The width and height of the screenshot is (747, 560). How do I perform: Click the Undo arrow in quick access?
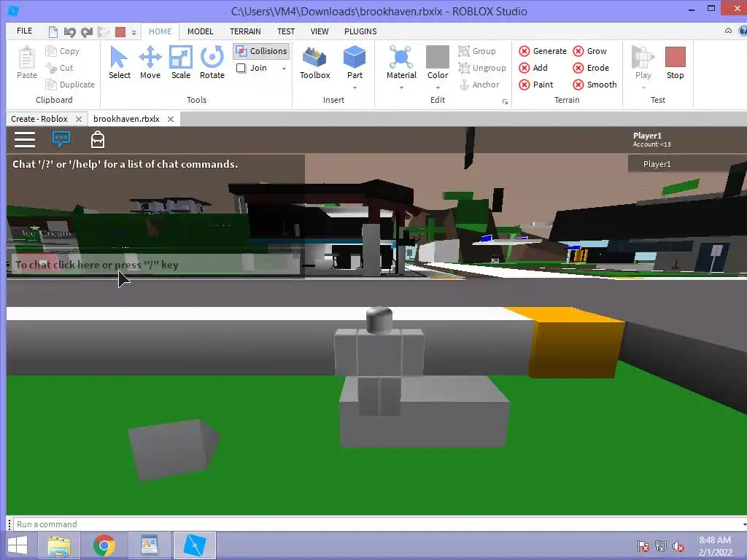tap(69, 32)
